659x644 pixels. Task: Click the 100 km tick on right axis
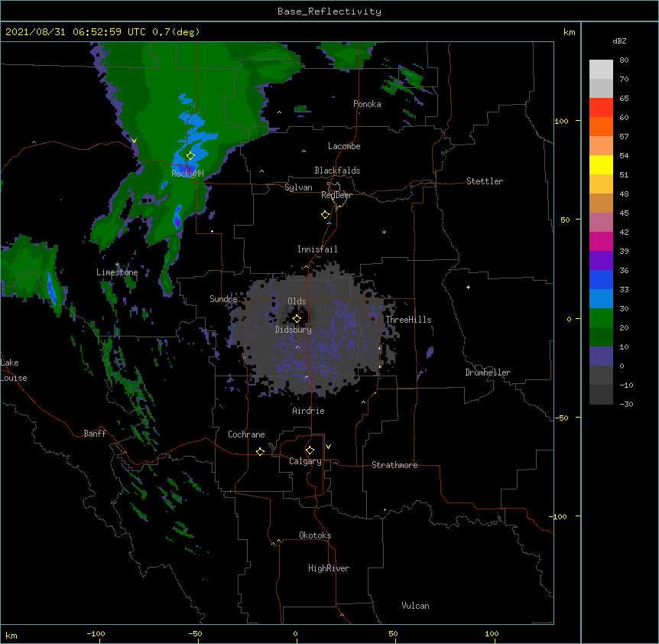[561, 121]
